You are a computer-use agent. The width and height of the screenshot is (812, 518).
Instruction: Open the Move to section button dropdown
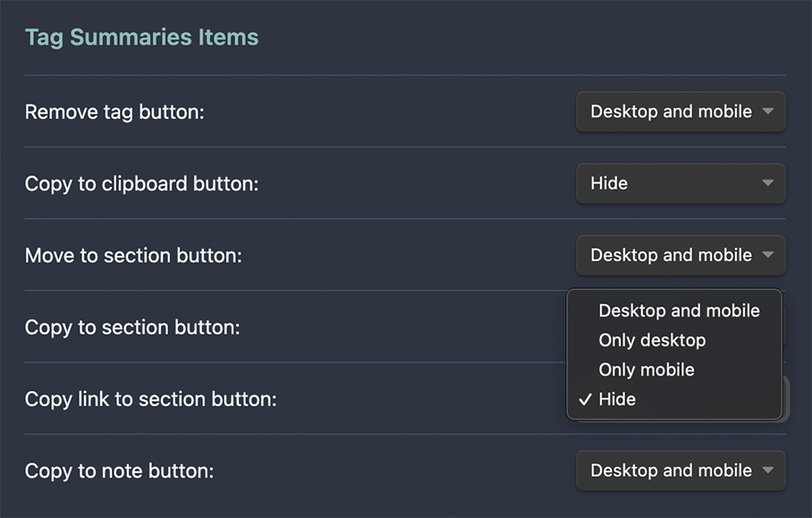pyautogui.click(x=681, y=255)
